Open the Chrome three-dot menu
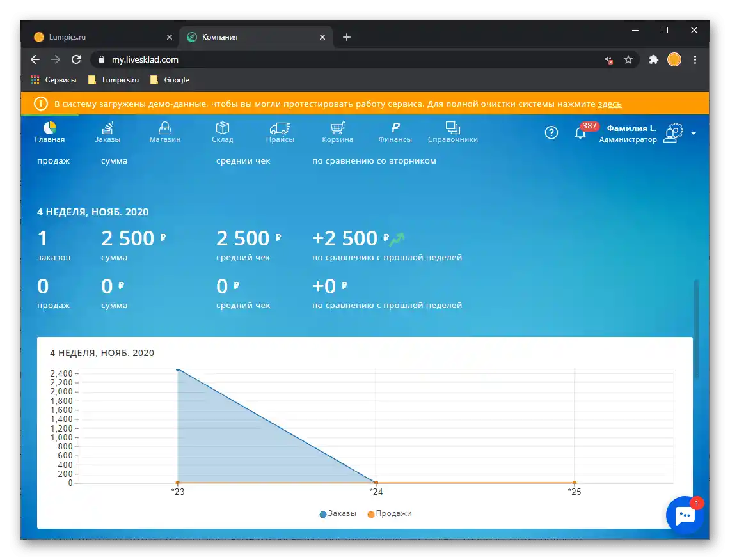The image size is (730, 560). point(695,59)
